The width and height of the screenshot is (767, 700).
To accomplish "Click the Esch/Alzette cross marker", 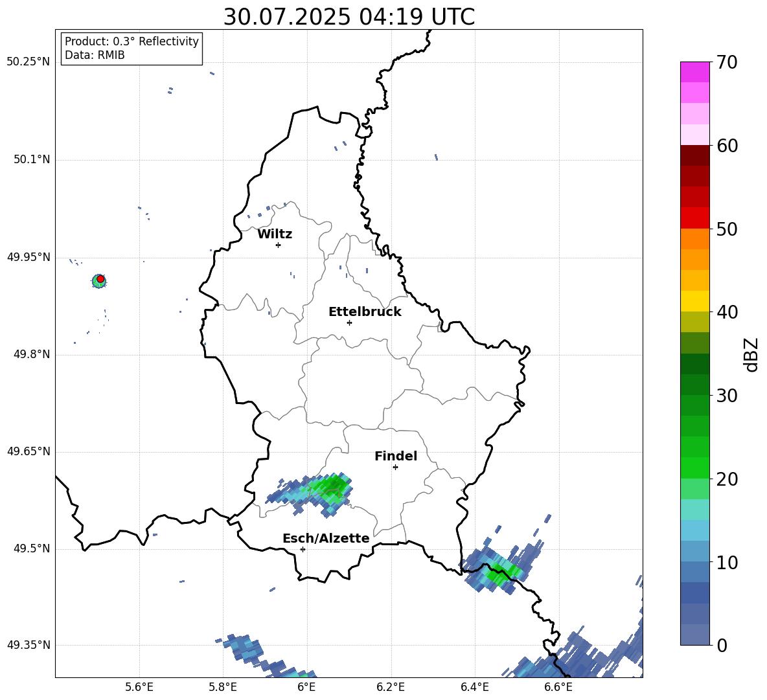I will coord(303,549).
